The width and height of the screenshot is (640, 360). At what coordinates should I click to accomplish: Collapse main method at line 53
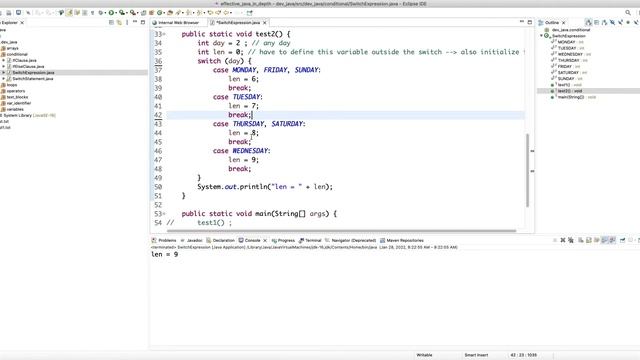[164, 214]
